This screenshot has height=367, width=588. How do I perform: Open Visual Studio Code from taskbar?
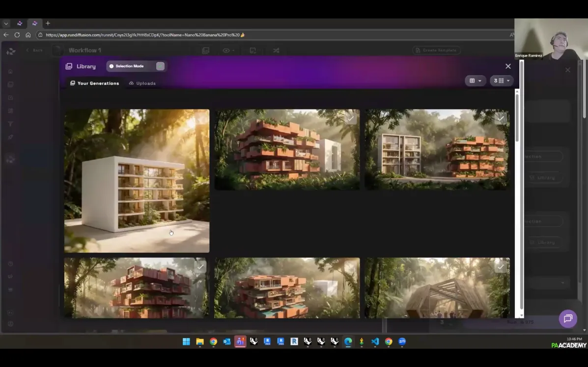coord(375,341)
